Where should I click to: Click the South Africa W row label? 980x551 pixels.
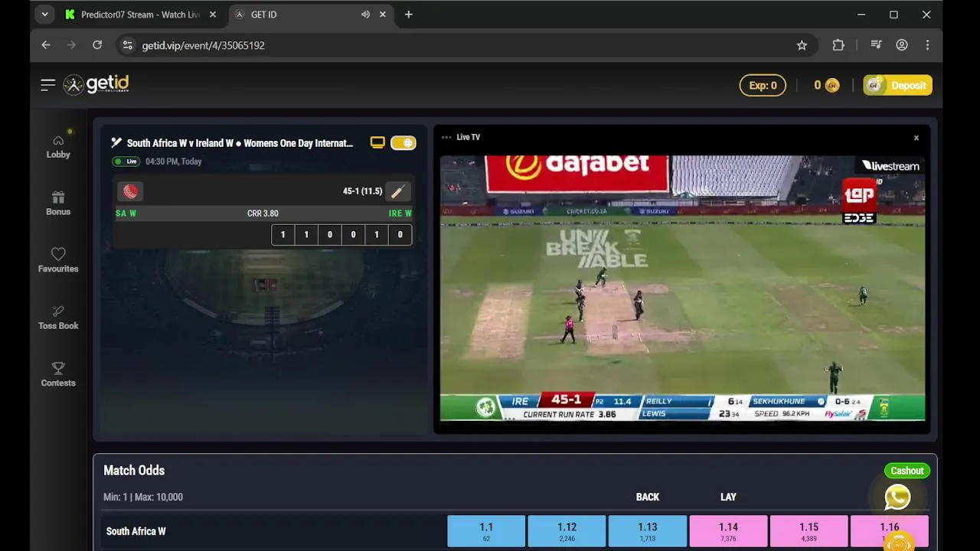[136, 531]
